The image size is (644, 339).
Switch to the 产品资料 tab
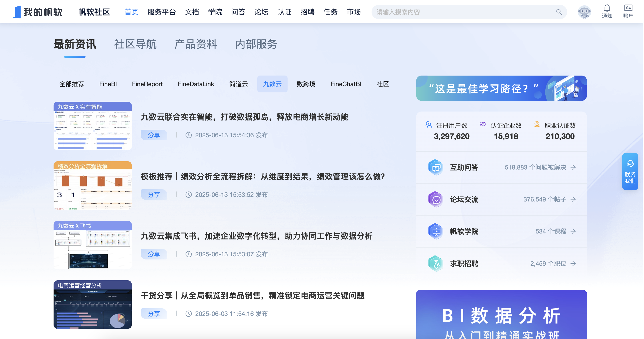196,44
